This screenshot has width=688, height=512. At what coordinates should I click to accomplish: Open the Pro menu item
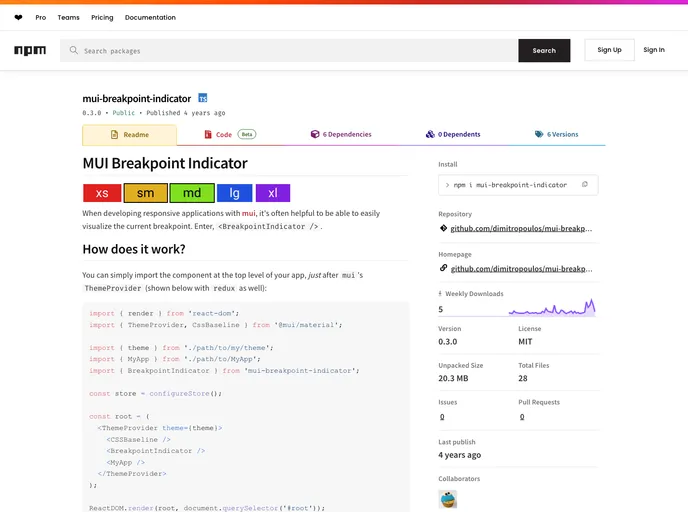(40, 18)
